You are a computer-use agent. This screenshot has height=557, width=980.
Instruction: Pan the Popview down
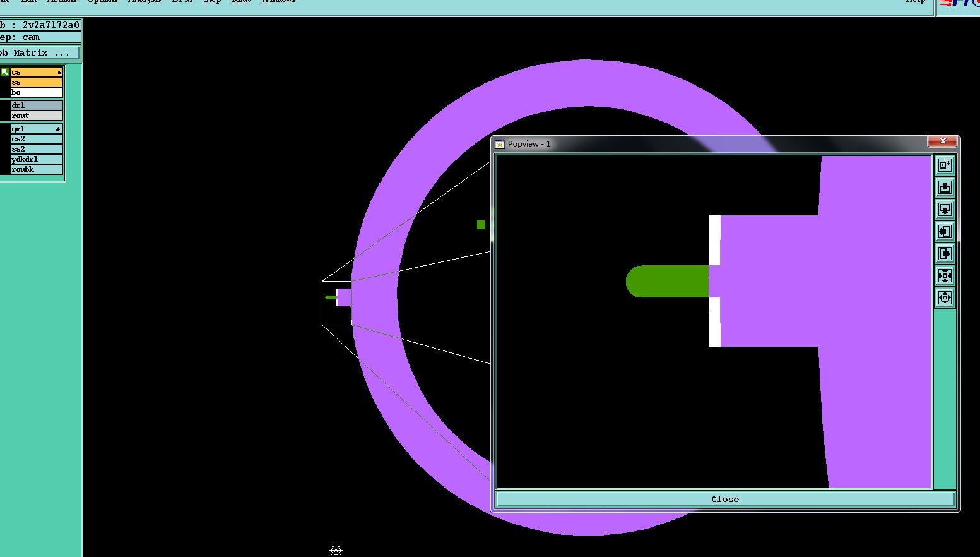(x=945, y=210)
